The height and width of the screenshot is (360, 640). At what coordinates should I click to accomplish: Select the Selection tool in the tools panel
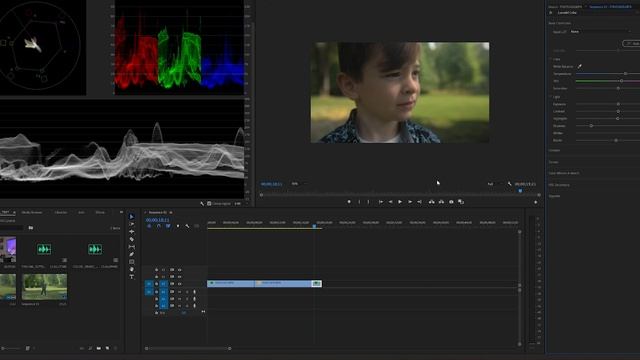131,217
